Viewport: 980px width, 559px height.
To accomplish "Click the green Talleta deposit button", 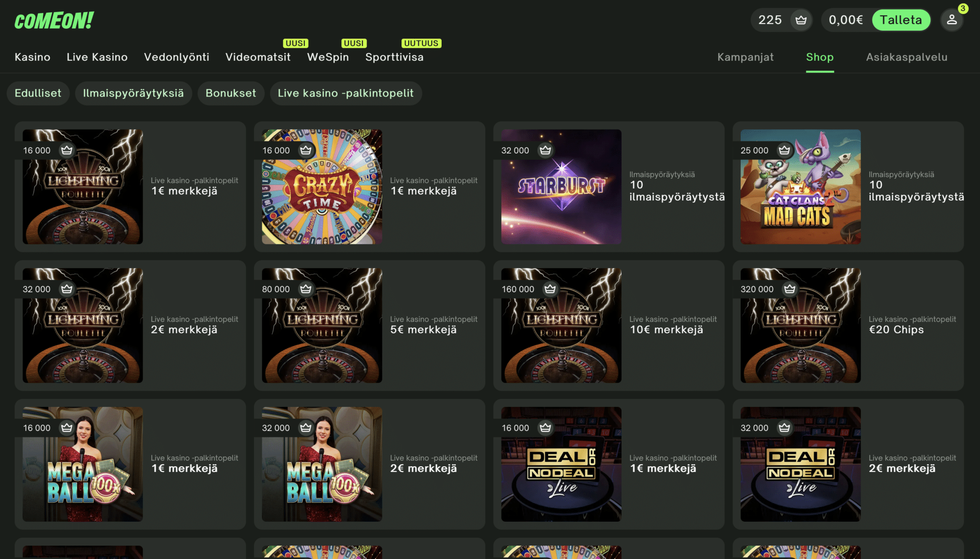I will 901,20.
